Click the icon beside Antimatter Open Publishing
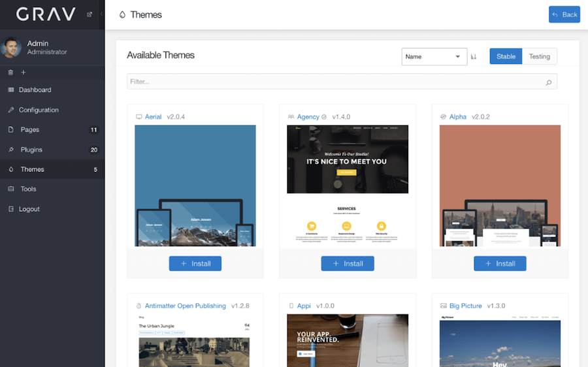This screenshot has width=588, height=367. click(139, 306)
